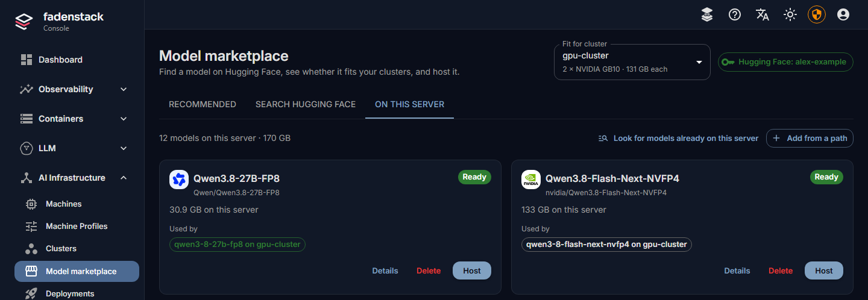Click the Model marketplace page heading

224,56
